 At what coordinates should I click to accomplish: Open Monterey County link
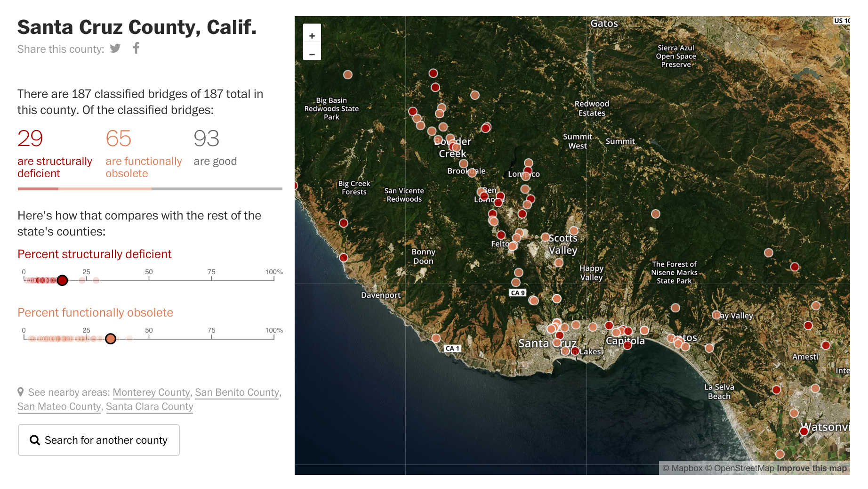pyautogui.click(x=152, y=392)
